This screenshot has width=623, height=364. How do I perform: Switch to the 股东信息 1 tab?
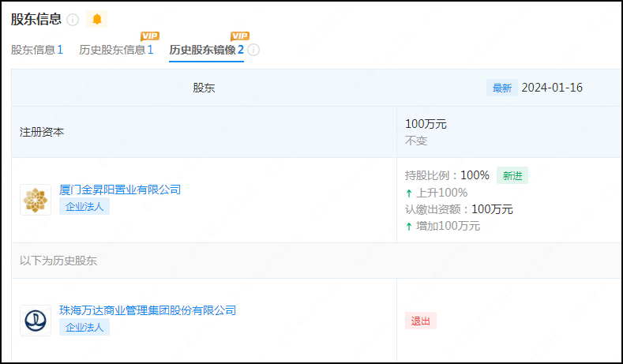[37, 50]
